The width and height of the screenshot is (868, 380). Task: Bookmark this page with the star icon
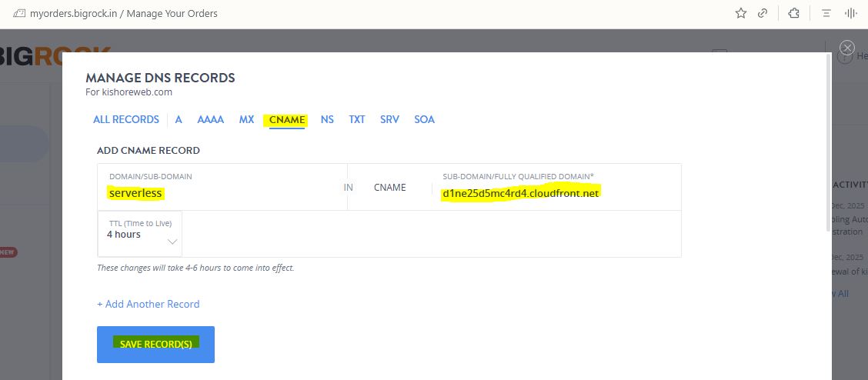click(741, 13)
